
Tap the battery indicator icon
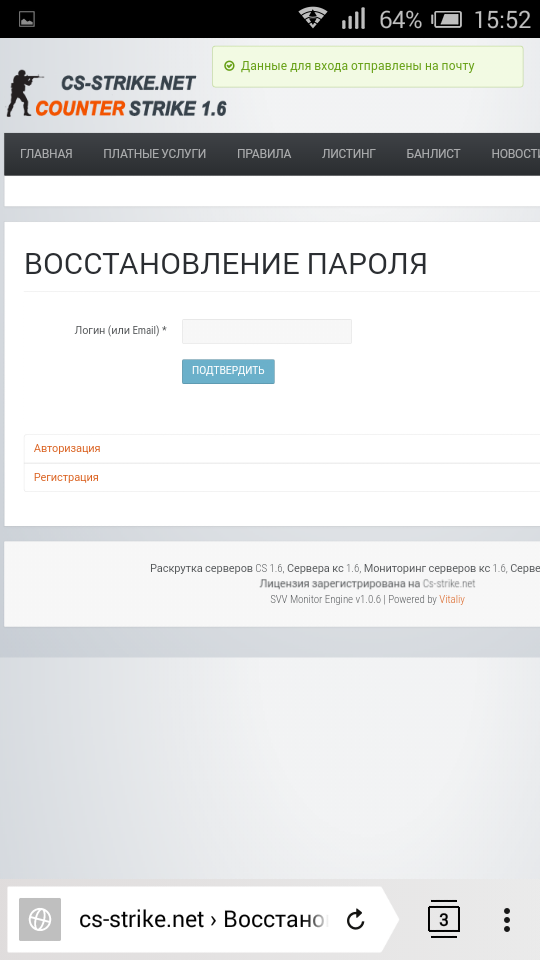click(448, 20)
